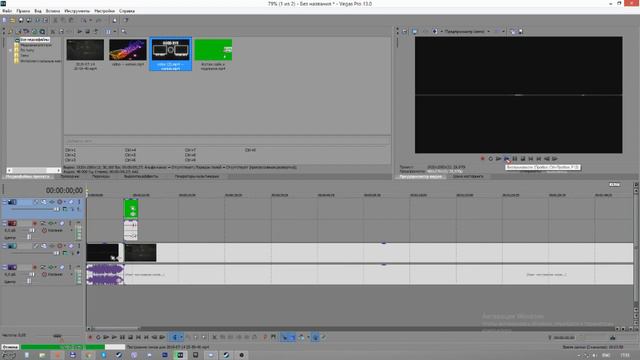Image resolution: width=640 pixels, height=360 pixels.
Task: Toggle Loop Playback under video preview
Action: [491, 159]
